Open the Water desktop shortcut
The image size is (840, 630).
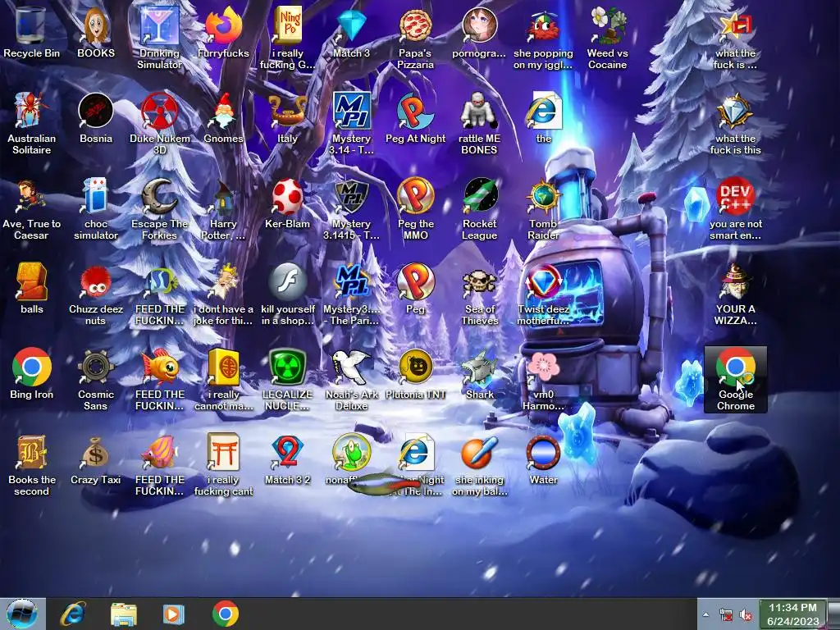coord(543,459)
